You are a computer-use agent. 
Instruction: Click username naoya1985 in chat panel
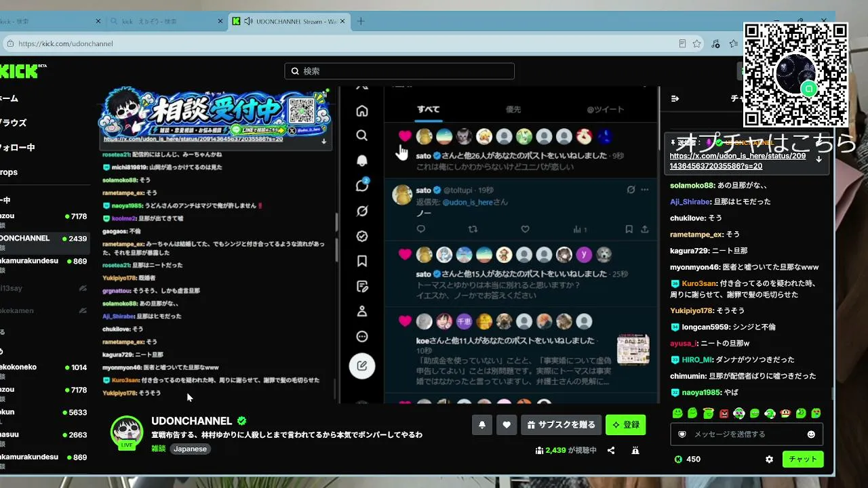coord(701,392)
